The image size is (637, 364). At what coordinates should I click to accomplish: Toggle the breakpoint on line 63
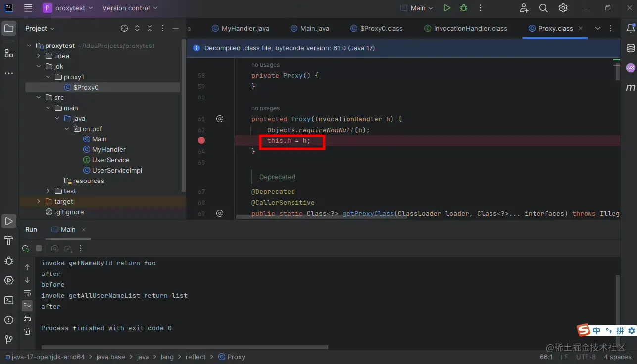(201, 140)
